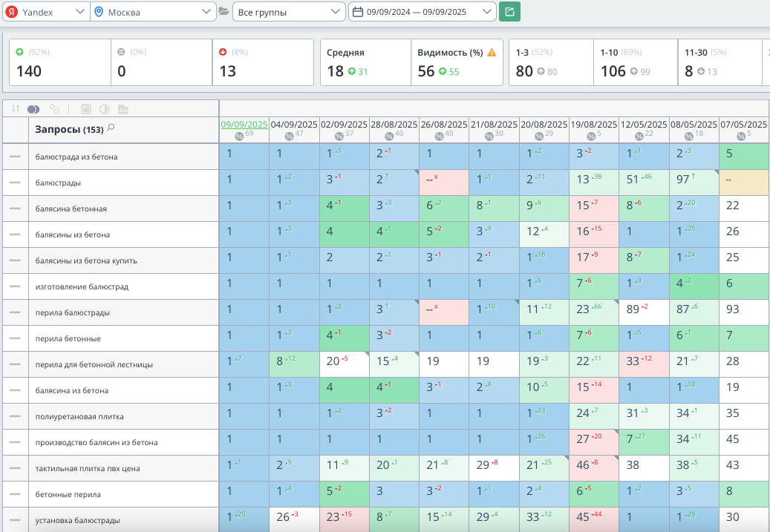Click the green export button

[x=509, y=12]
